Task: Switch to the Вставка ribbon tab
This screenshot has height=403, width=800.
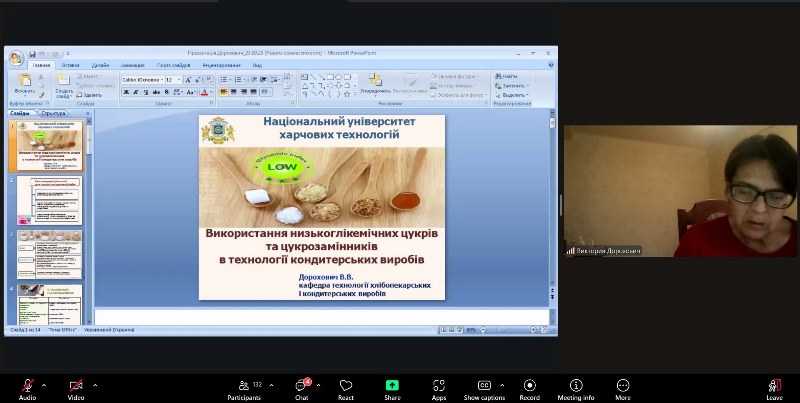Action: [70, 64]
